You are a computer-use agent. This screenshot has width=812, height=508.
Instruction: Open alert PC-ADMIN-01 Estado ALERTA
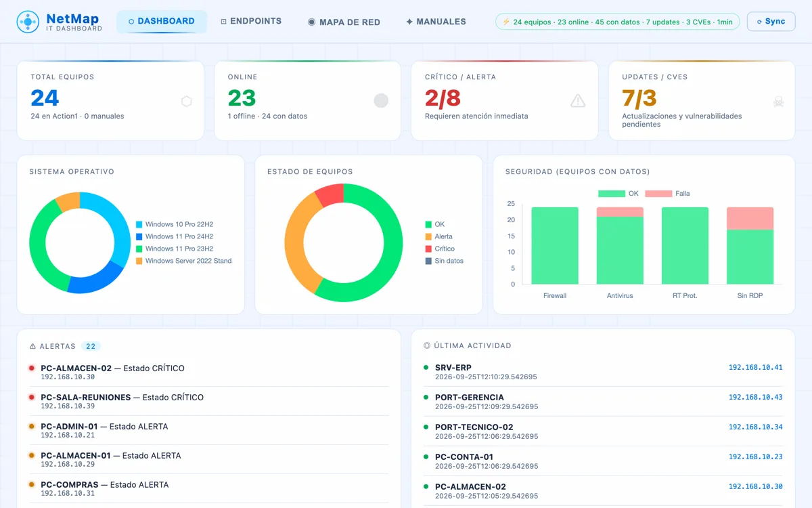click(x=208, y=430)
